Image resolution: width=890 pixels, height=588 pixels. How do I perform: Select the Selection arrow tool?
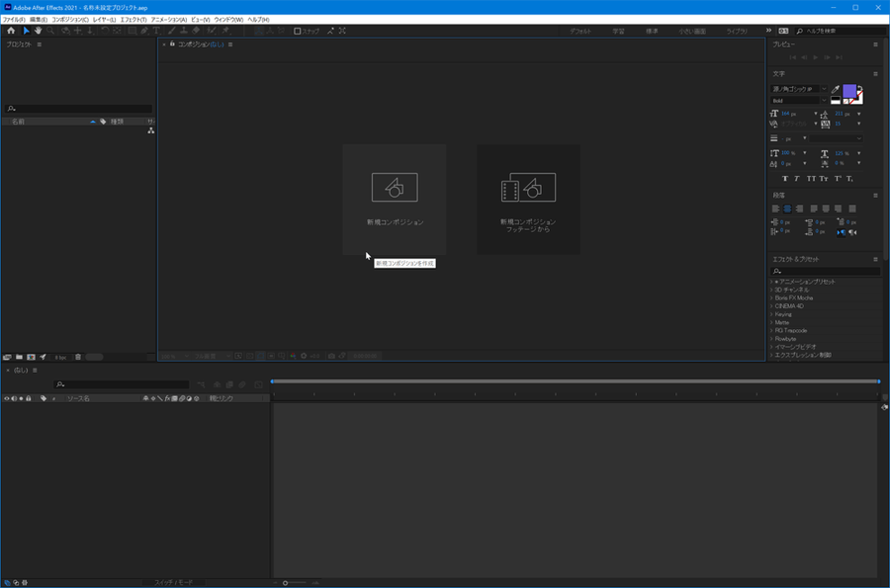27,31
